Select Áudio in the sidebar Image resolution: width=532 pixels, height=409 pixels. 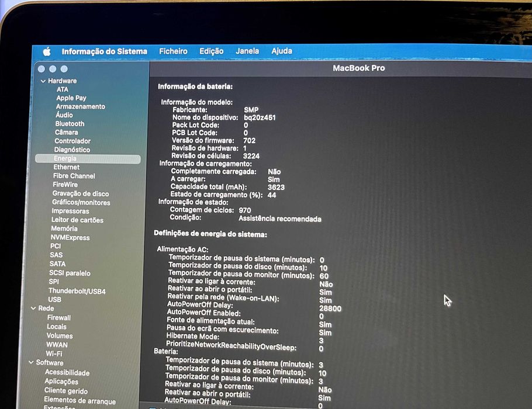tap(64, 115)
